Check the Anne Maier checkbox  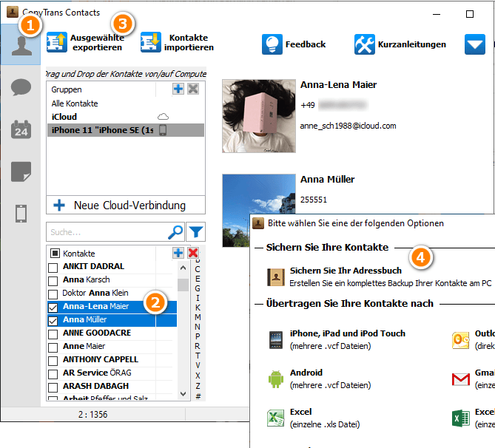click(x=53, y=347)
